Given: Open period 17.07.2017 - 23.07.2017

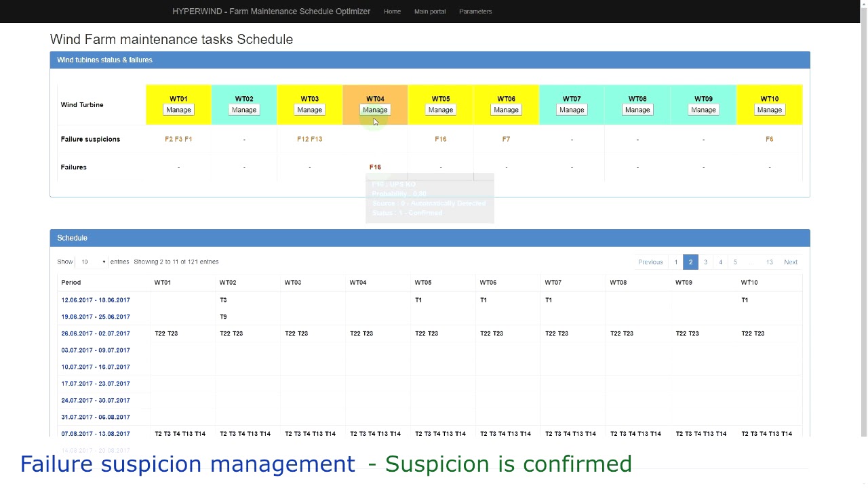Looking at the screenshot, I should click(96, 384).
